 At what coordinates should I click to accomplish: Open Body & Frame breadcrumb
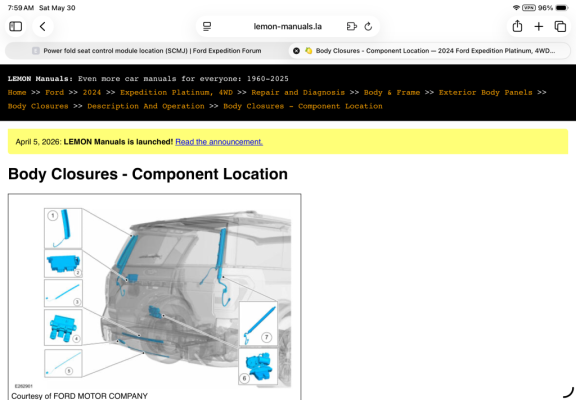[x=392, y=93]
